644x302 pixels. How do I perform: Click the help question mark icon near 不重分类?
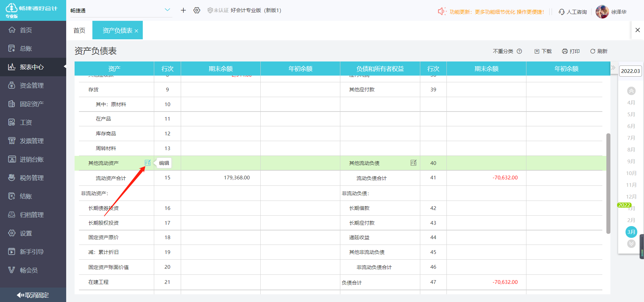coord(519,51)
